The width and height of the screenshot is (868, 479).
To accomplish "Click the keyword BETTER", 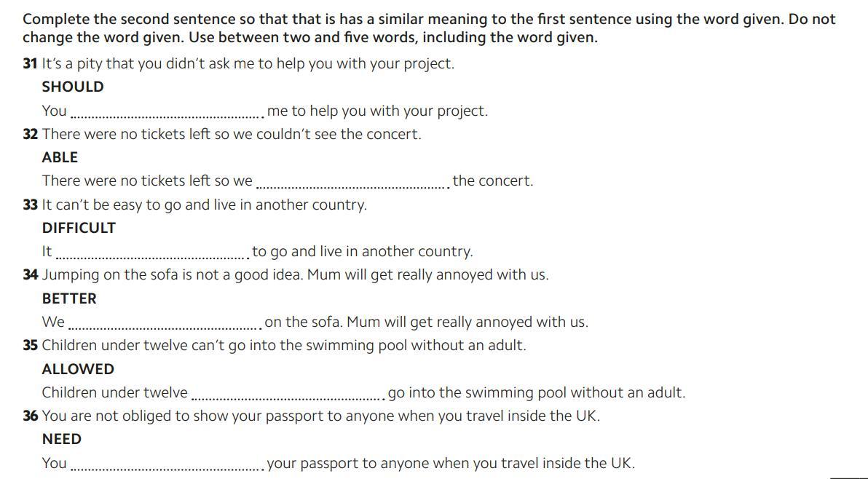I will pos(69,298).
